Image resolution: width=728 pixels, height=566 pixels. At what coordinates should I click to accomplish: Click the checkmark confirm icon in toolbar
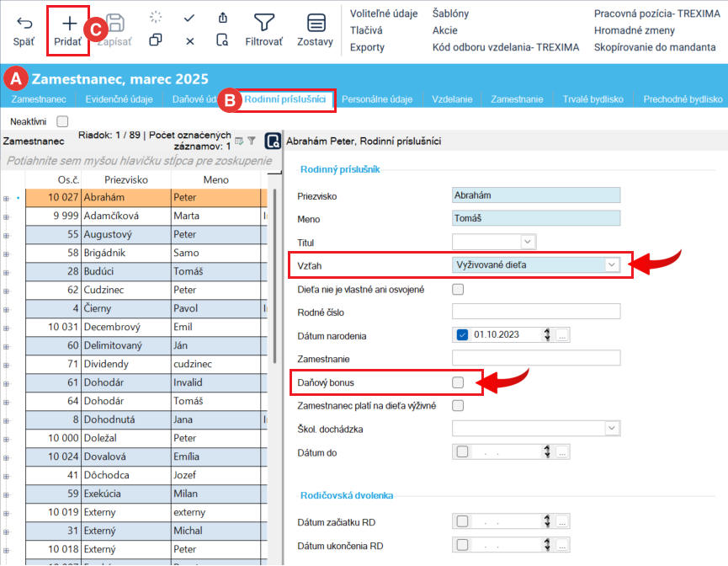point(189,17)
